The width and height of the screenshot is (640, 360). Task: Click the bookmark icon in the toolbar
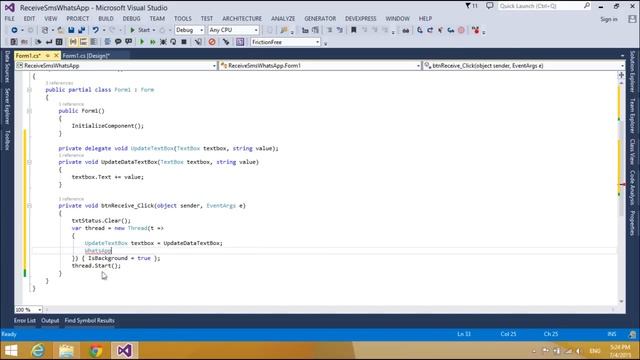[354, 30]
